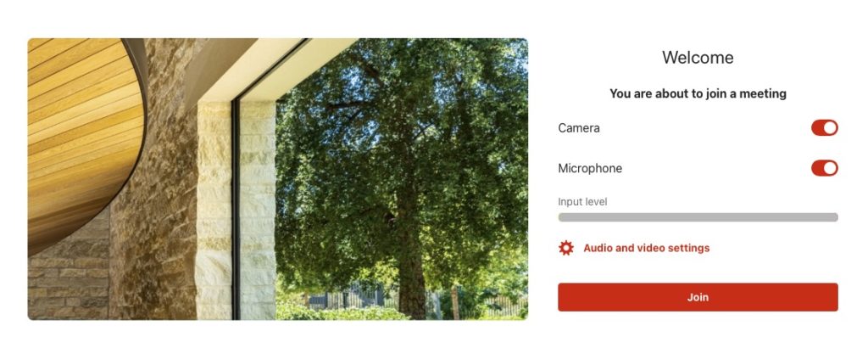This screenshot has height=348, width=868.
Task: Click the Camera label text
Action: [x=578, y=128]
